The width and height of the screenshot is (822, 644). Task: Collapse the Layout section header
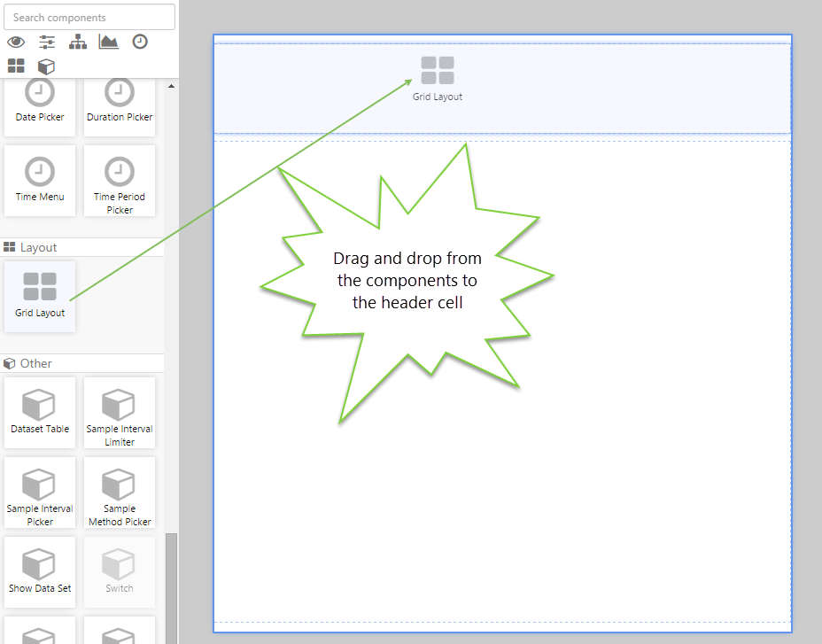coord(38,247)
